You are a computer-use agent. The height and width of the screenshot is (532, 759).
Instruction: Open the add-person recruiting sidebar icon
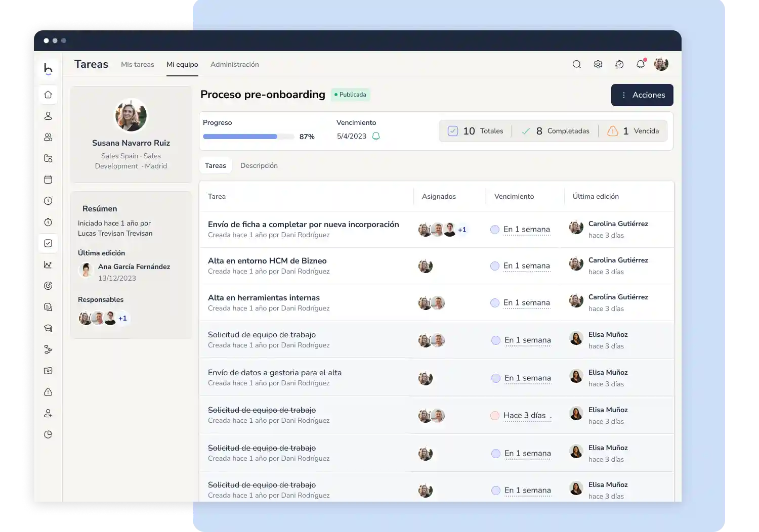click(x=48, y=413)
